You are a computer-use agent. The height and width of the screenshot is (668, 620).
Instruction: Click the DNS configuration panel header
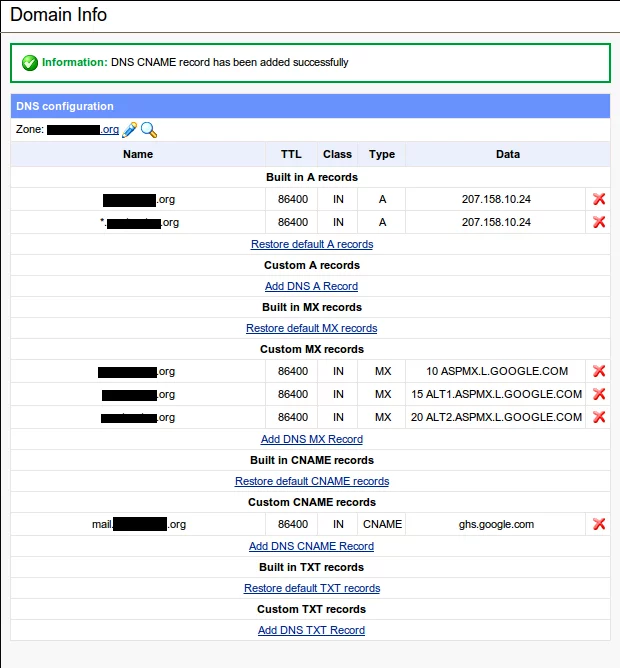click(310, 106)
